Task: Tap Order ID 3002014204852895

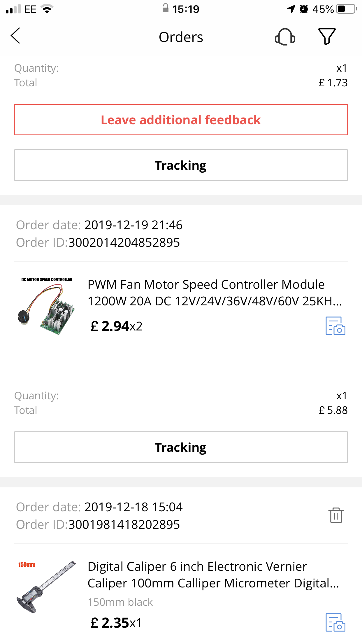Action: pos(124,243)
